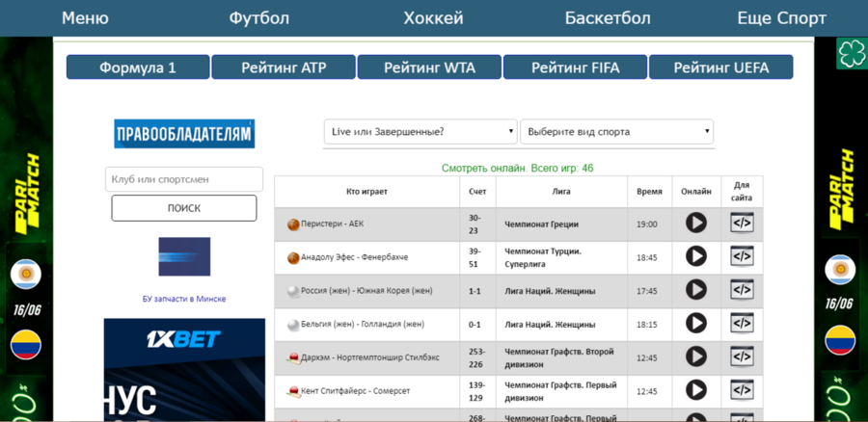This screenshot has width=868, height=422.
Task: Click embed code icon for Дархэм - Нортгемптоншир
Action: pyautogui.click(x=741, y=356)
